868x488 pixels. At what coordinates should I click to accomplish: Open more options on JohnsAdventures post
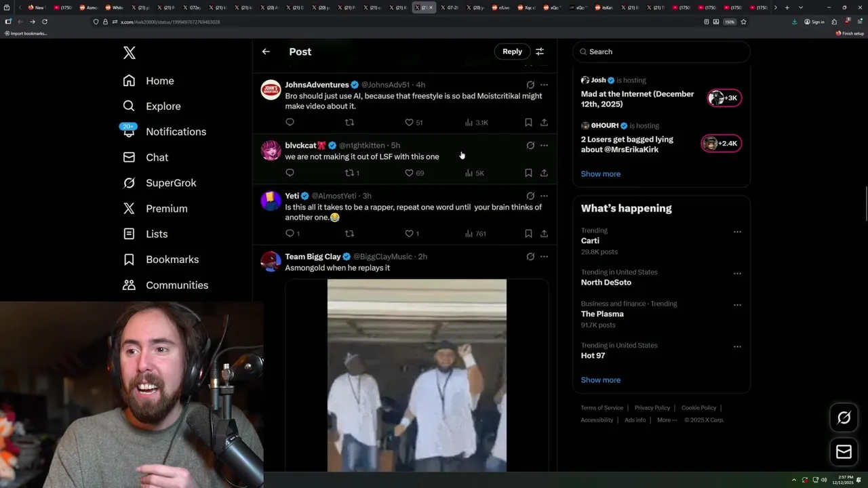pos(544,85)
